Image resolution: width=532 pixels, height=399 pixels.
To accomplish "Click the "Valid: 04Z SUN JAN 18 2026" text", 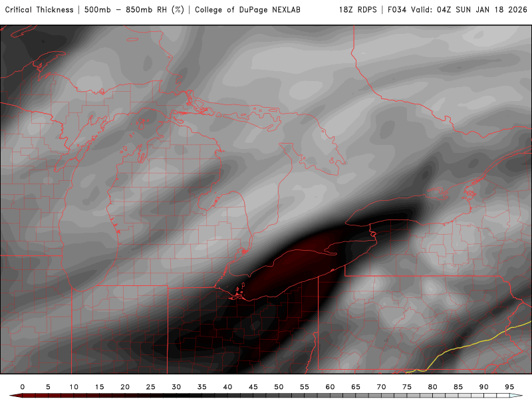I will point(469,9).
